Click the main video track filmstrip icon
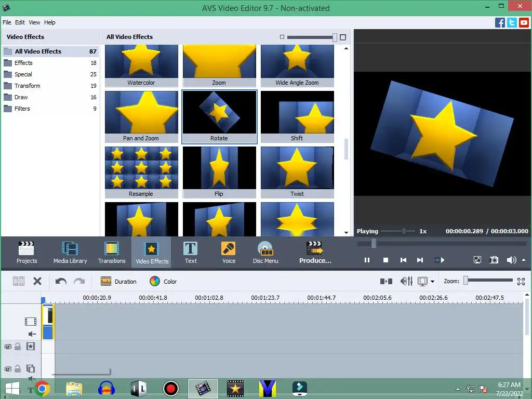Image resolution: width=532 pixels, height=399 pixels. click(31, 321)
